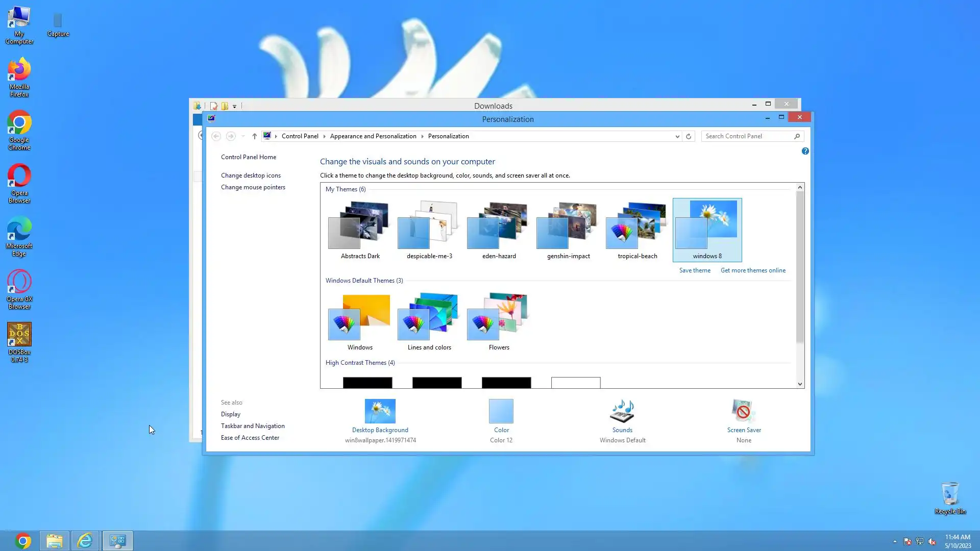Click the refresh button in address bar
Screen dimensions: 980x551
[689, 136]
